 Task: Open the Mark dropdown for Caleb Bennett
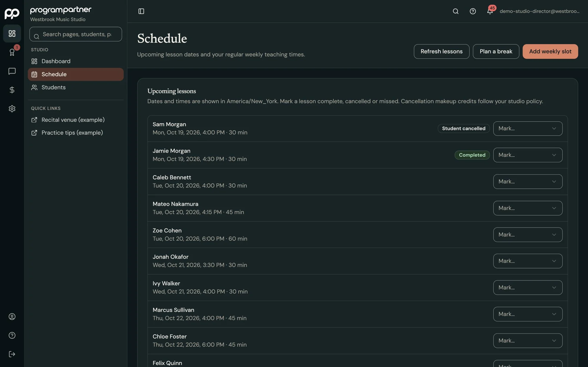coord(528,181)
